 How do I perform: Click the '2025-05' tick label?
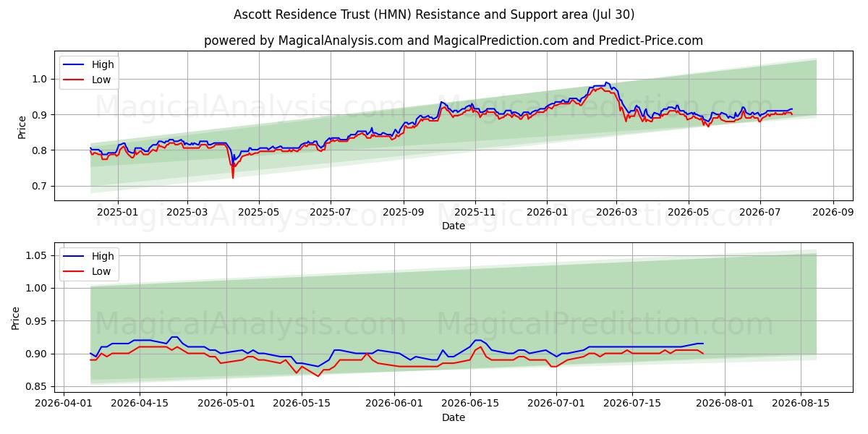(259, 213)
